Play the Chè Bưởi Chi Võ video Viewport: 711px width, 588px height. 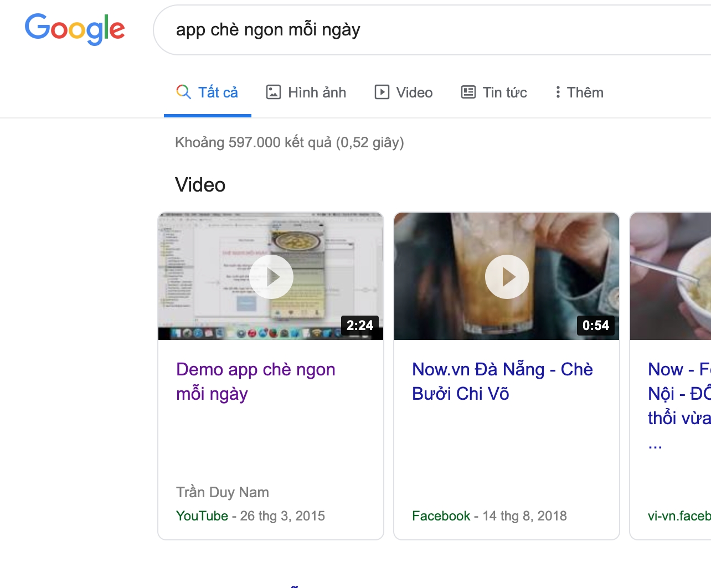pyautogui.click(x=507, y=277)
